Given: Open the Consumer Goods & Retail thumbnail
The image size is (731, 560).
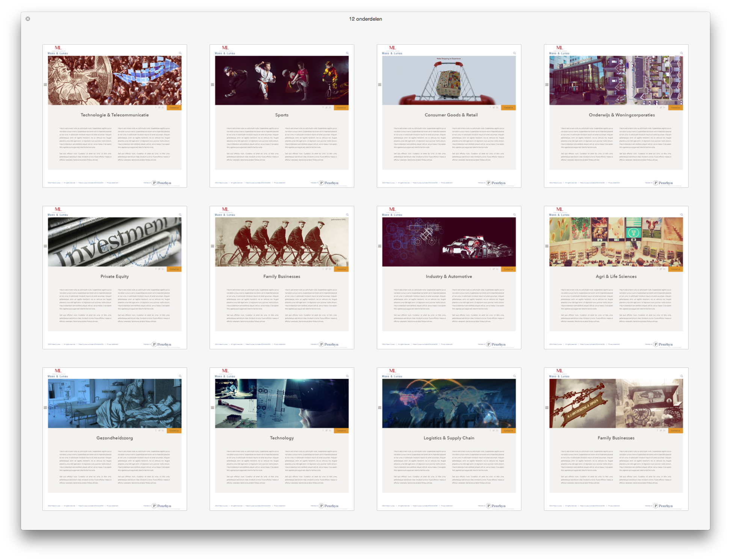Looking at the screenshot, I should (449, 116).
